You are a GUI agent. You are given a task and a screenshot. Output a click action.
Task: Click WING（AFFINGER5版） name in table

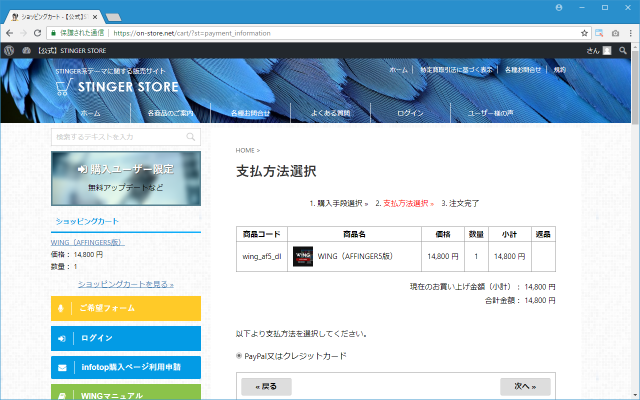tap(355, 256)
